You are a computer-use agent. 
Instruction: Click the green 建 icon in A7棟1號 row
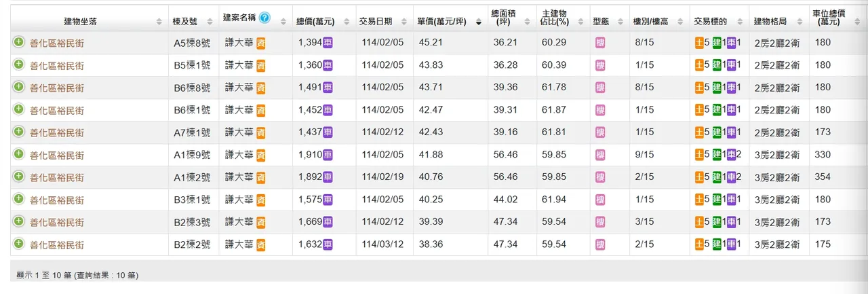coord(717,132)
